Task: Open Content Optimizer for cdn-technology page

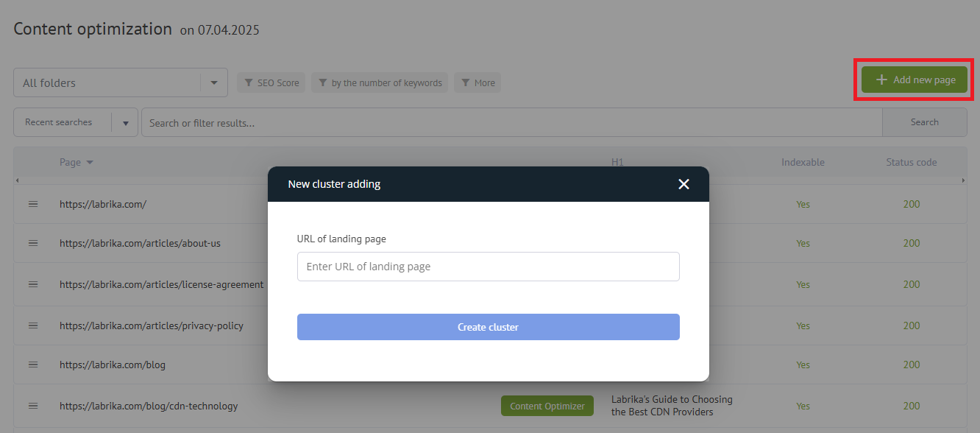Action: (x=547, y=406)
